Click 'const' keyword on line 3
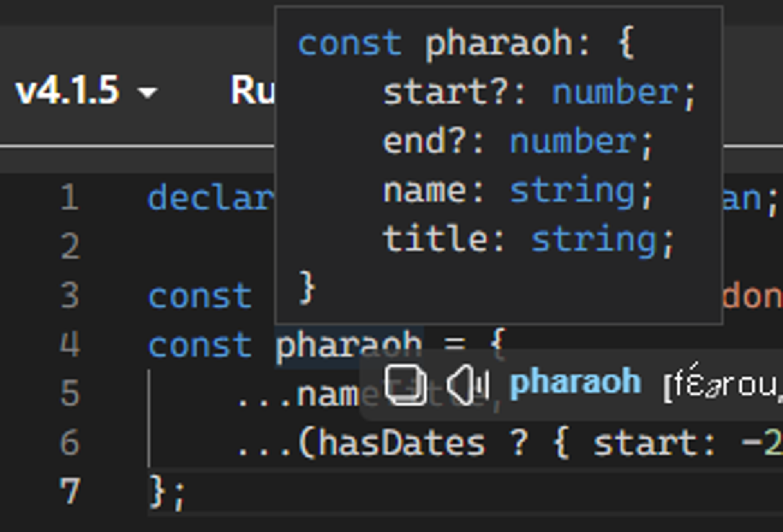This screenshot has height=532, width=783. pyautogui.click(x=200, y=297)
